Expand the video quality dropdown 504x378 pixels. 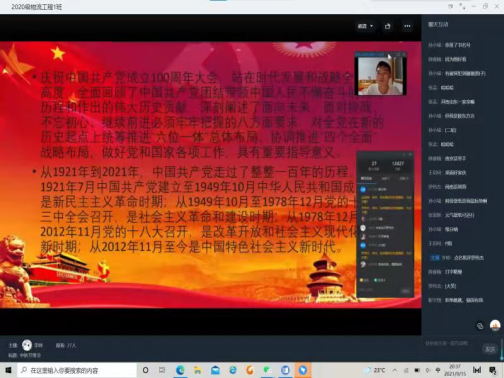pos(365,26)
